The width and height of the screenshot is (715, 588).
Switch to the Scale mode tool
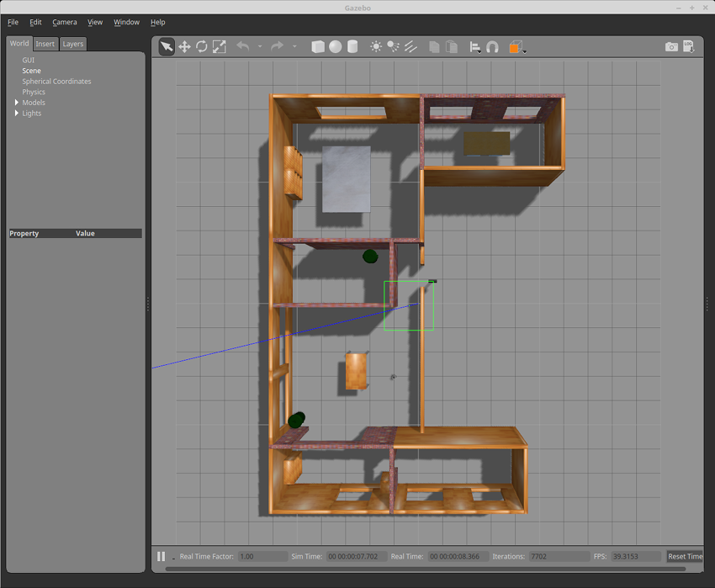tap(219, 46)
